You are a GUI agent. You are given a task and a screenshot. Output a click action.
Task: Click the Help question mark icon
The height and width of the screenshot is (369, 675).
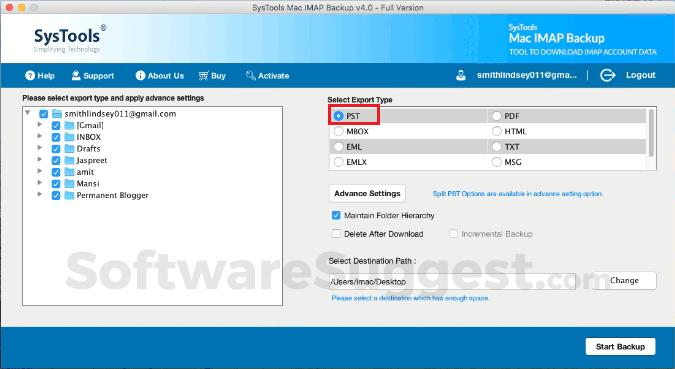30,76
